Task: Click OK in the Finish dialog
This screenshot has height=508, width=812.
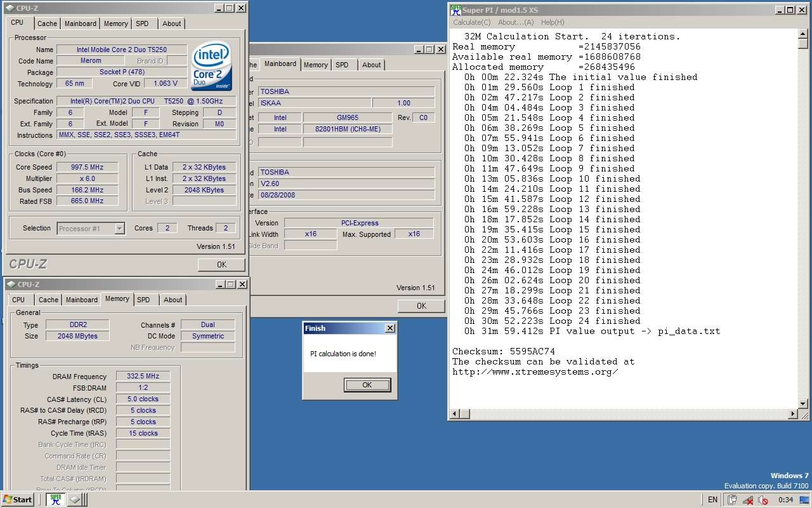Action: (367, 385)
